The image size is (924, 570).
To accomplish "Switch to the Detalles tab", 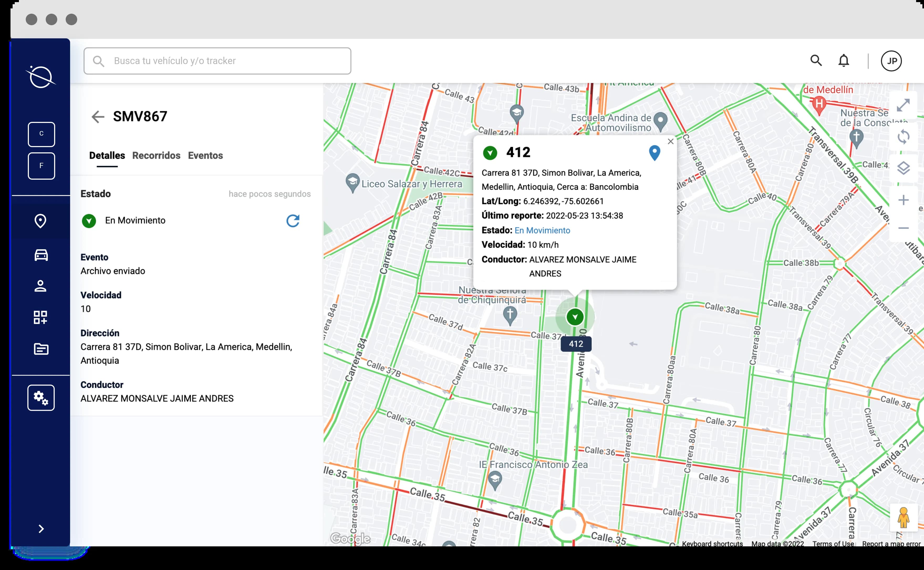I will (107, 155).
